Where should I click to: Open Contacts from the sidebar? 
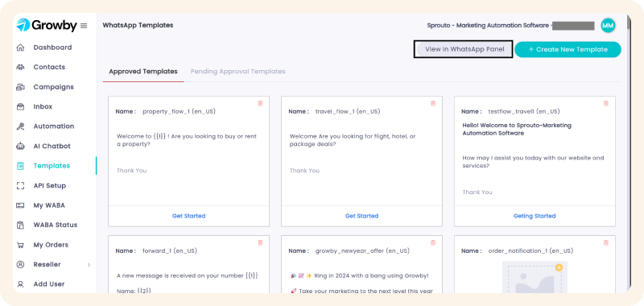(49, 67)
